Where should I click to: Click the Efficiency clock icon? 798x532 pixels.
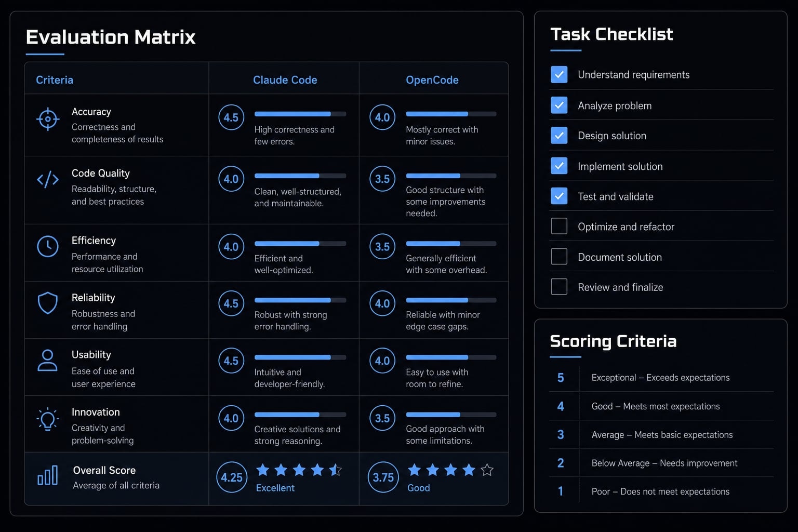[48, 246]
